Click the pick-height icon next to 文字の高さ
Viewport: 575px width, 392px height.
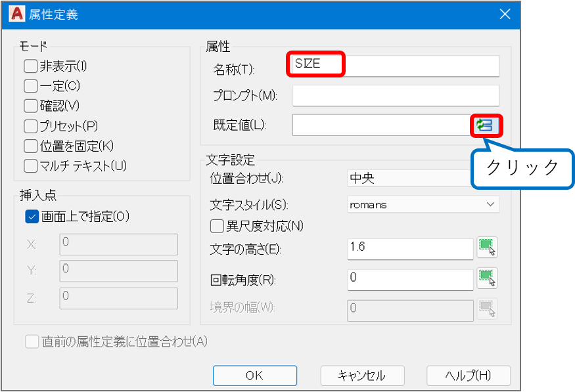click(x=487, y=248)
